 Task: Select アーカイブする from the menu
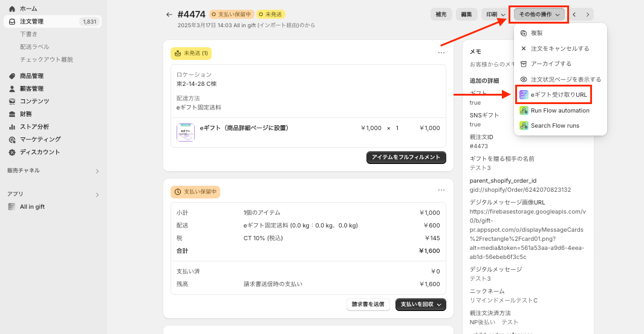(551, 64)
